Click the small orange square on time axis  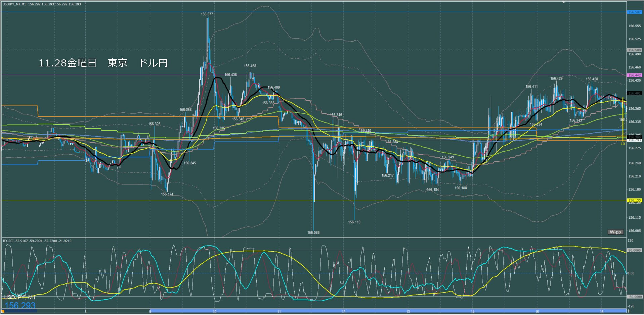click(3, 311)
